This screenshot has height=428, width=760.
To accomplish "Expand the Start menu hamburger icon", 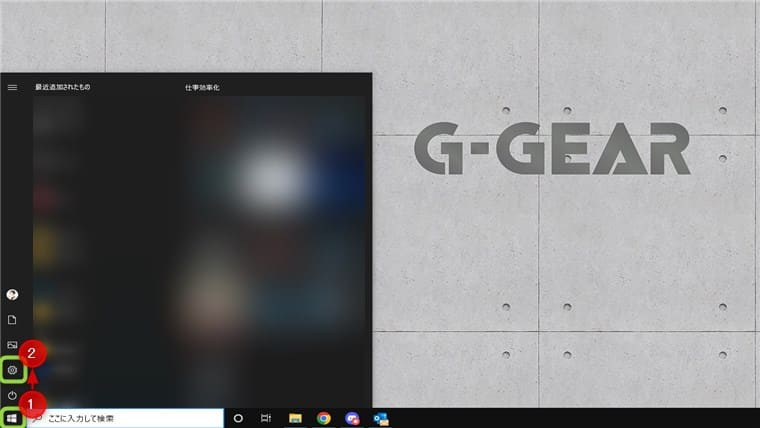I will (x=12, y=87).
